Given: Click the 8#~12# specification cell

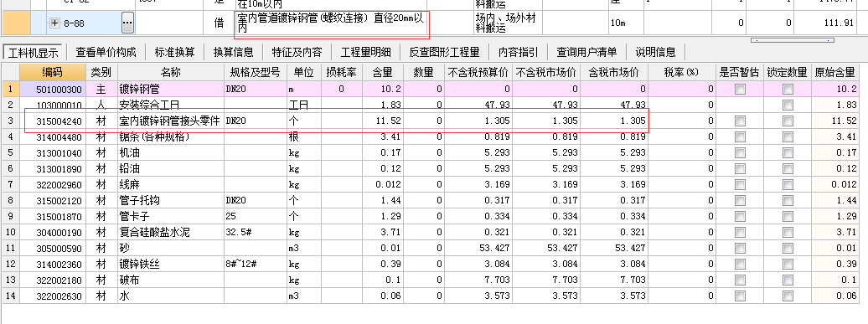Looking at the screenshot, I should click(256, 265).
